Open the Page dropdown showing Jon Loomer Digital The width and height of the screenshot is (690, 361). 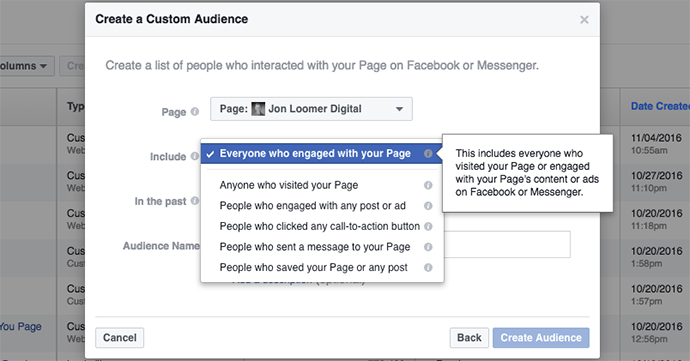click(x=311, y=109)
